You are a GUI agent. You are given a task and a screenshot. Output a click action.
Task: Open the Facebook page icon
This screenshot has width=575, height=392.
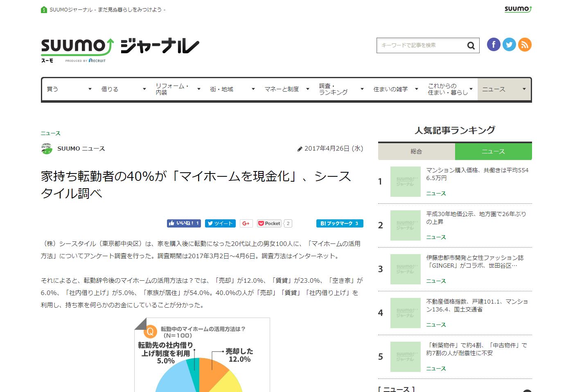coord(494,45)
